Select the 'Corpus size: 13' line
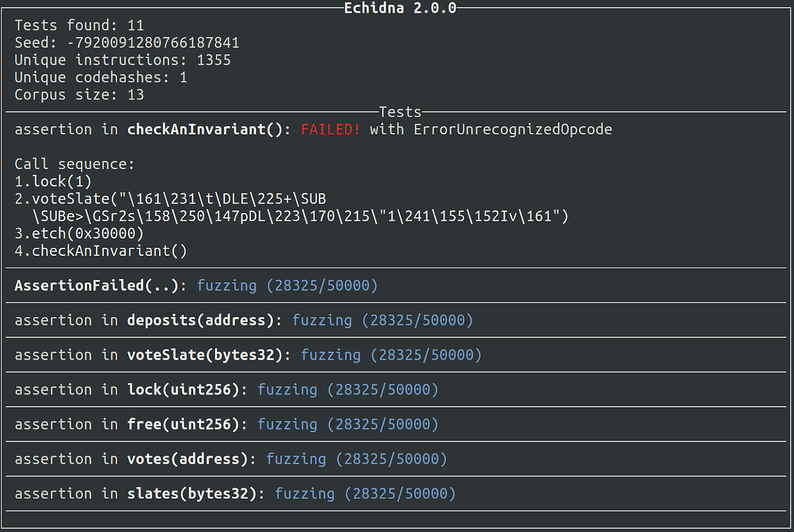The height and width of the screenshot is (532, 794). (79, 95)
